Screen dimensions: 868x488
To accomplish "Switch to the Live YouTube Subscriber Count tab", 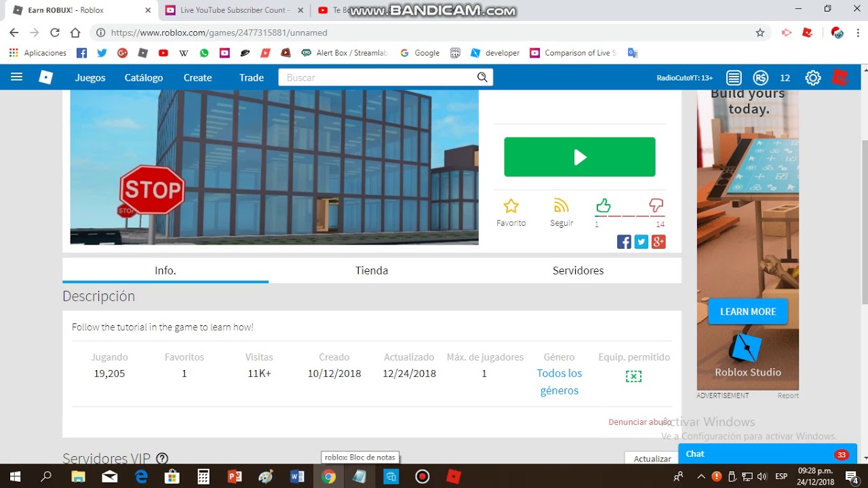I will (x=235, y=10).
